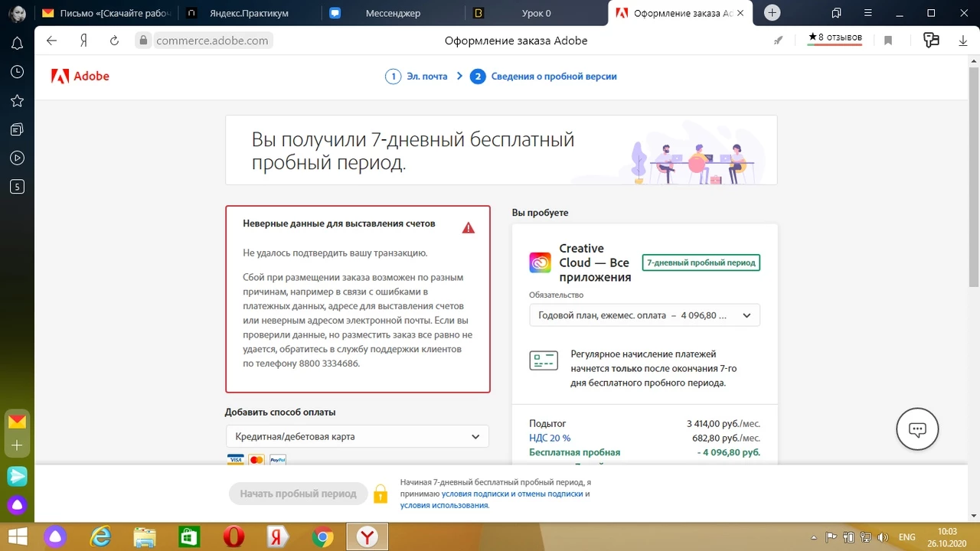This screenshot has height=551, width=980.
Task: Click the Visa card logo
Action: (235, 460)
